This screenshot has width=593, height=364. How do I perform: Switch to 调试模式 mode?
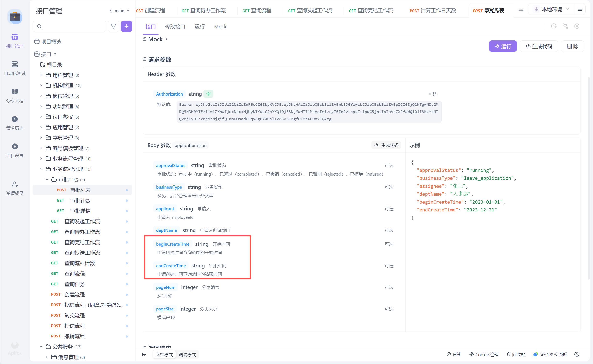point(187,355)
